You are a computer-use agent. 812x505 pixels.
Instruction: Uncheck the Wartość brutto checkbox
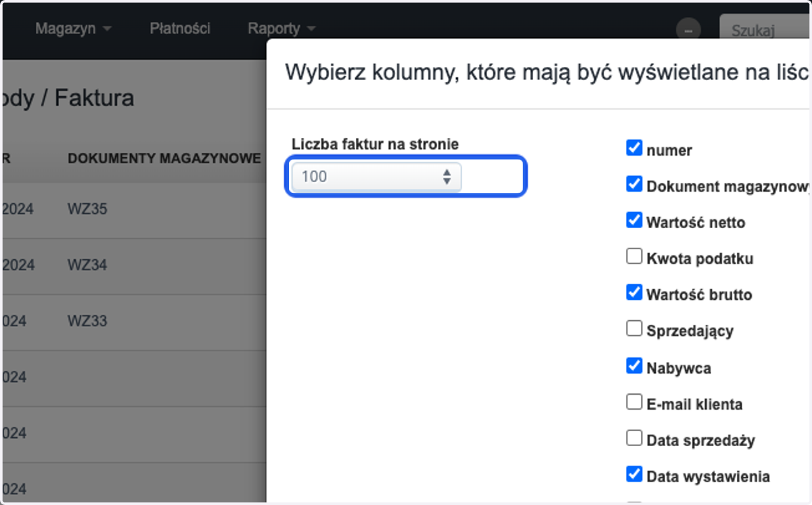point(634,292)
